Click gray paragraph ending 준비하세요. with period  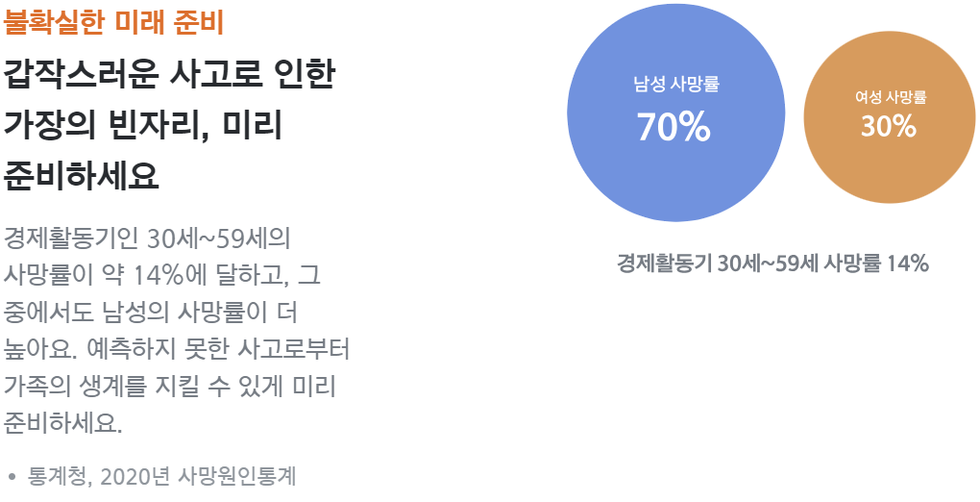(x=63, y=423)
